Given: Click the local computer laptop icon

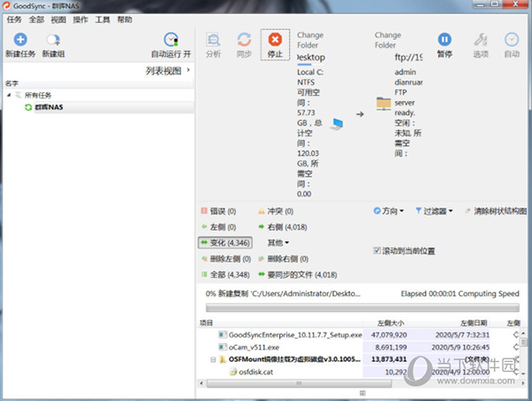Looking at the screenshot, I should click(x=337, y=124).
